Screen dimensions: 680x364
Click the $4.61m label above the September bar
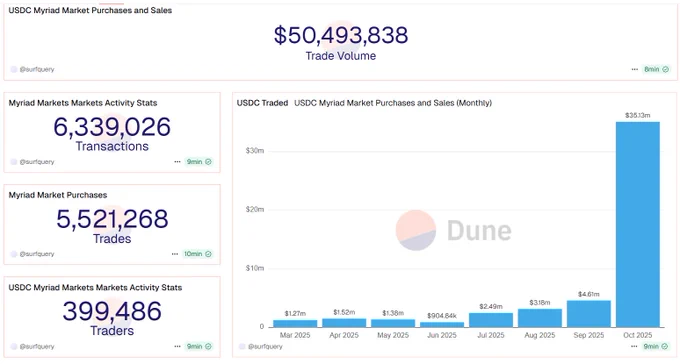(588, 294)
